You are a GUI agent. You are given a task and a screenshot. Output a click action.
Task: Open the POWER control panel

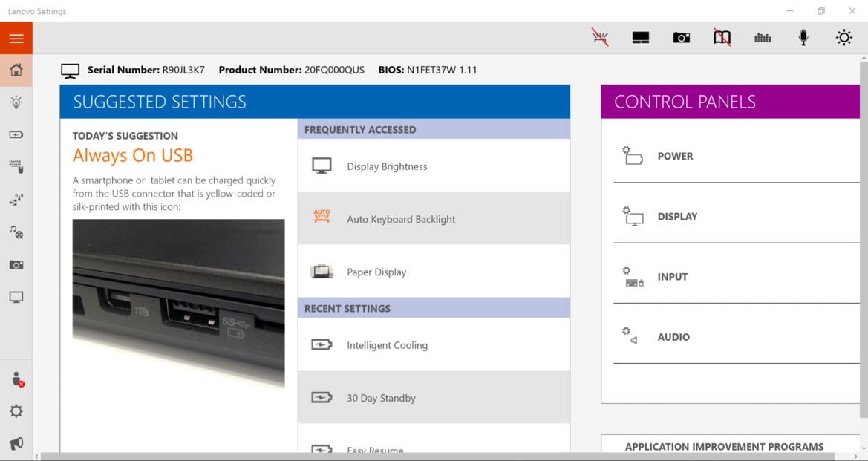tap(737, 157)
